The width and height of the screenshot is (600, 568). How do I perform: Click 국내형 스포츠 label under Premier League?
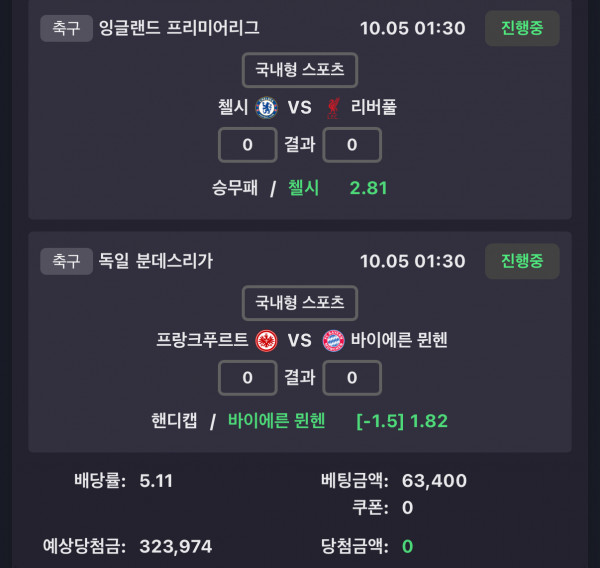[x=300, y=70]
